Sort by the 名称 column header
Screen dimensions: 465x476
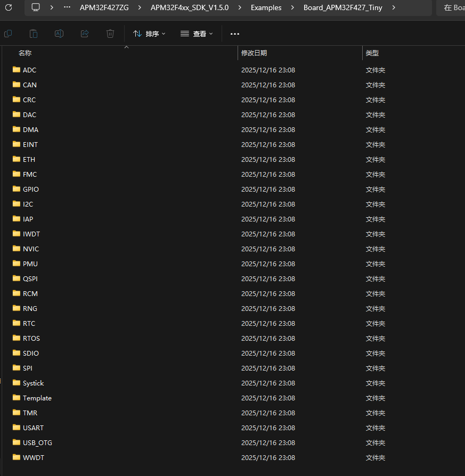[x=25, y=53]
